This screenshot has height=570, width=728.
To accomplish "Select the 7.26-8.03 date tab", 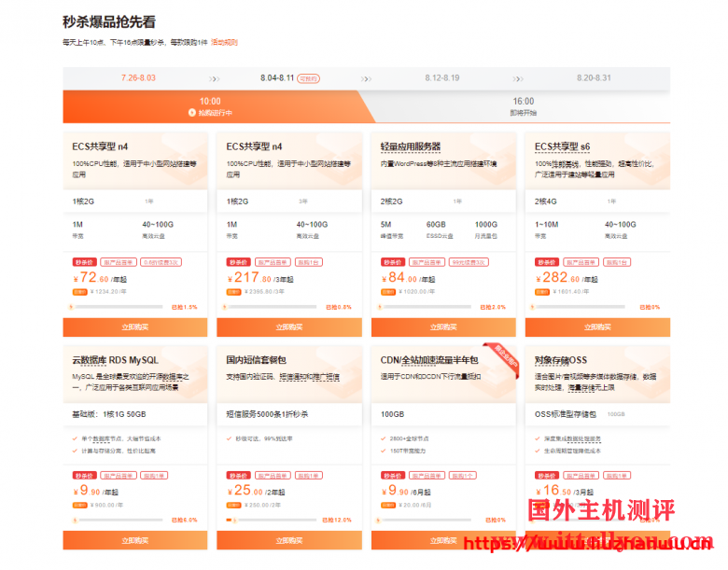I will 138,78.
